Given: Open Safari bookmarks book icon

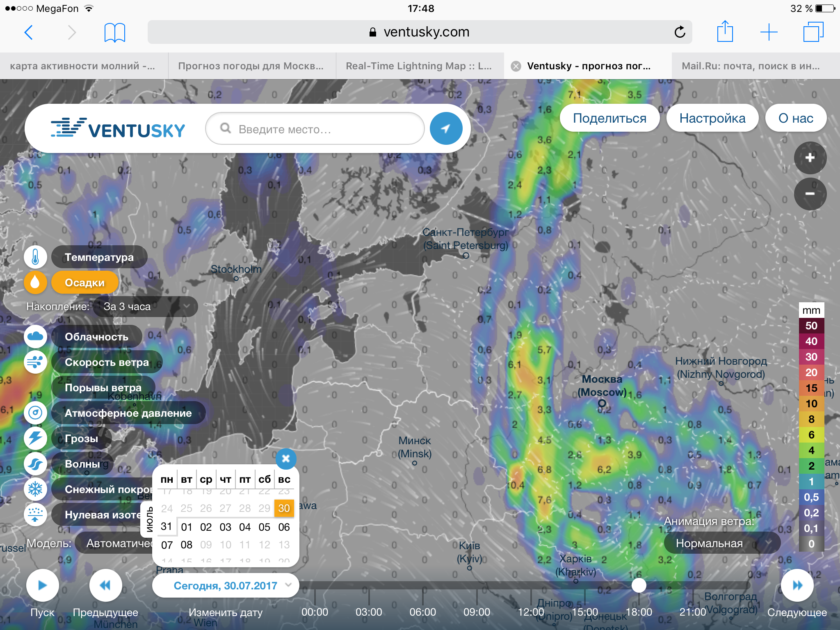Looking at the screenshot, I should tap(115, 32).
